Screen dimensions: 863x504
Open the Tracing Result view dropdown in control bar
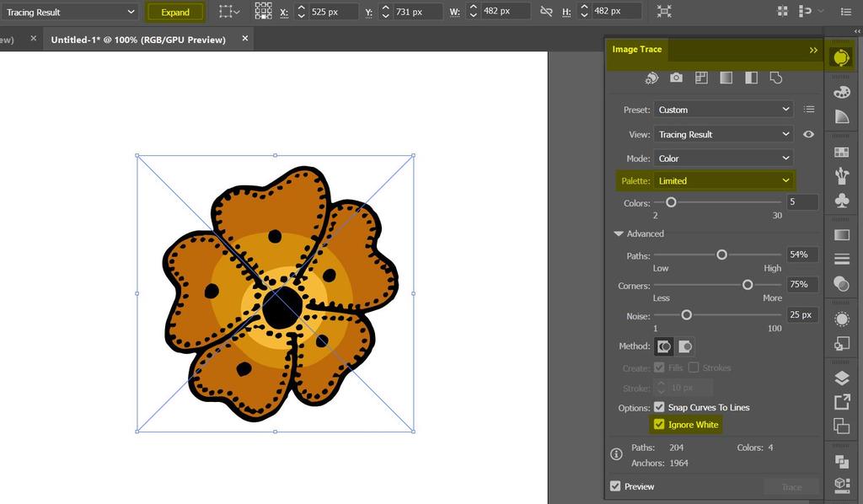(69, 12)
